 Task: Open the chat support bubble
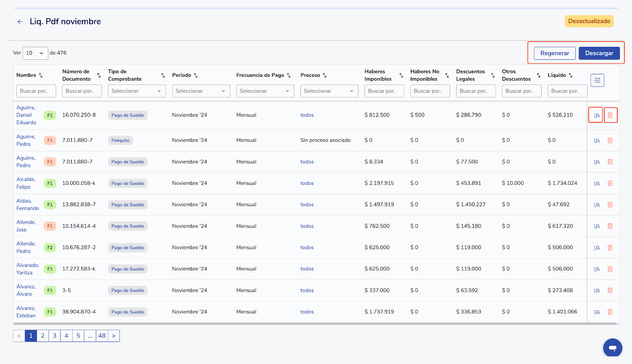pos(612,348)
